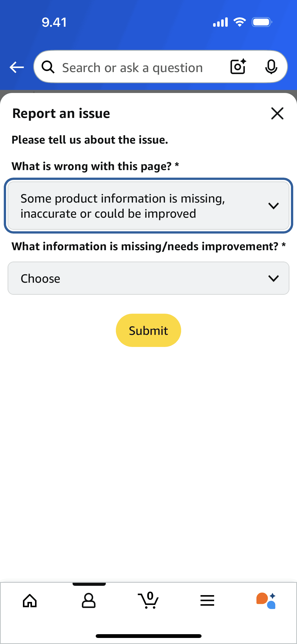Tap the Wi-Fi status icon
Viewport: 297px width, 644px height.
click(x=240, y=22)
